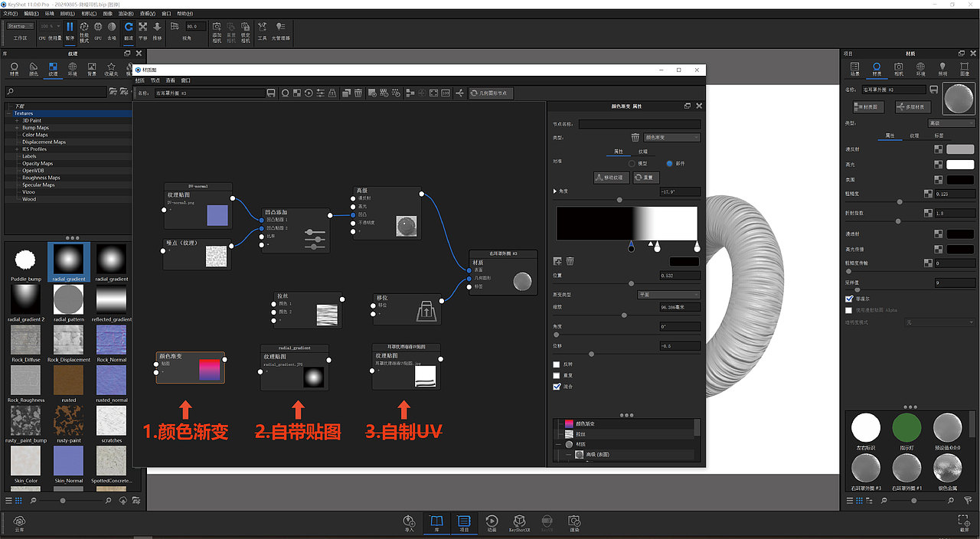
Task: Click the white 高光 color swatch
Action: pos(960,165)
